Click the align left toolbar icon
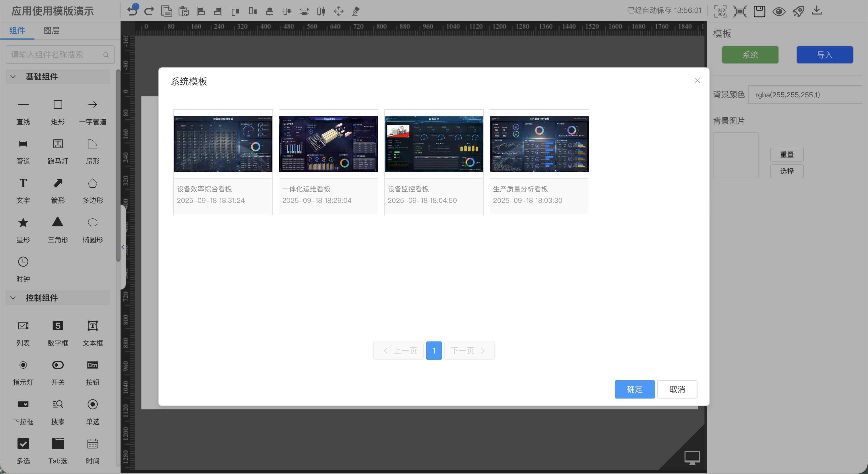 [201, 11]
